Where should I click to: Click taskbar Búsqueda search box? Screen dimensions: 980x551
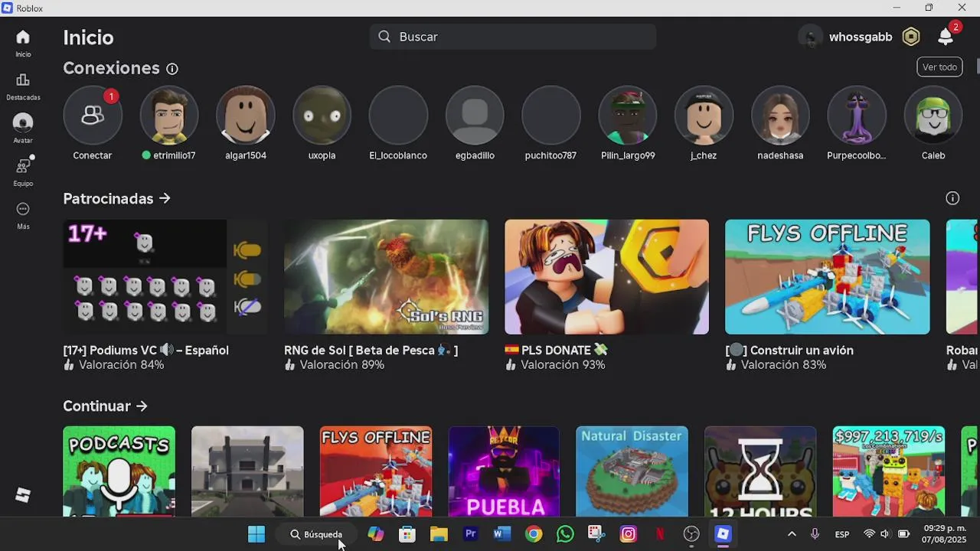coord(316,534)
